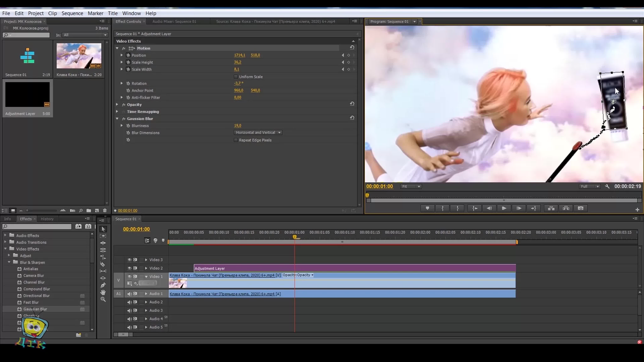Click Mark In button
The height and width of the screenshot is (362, 644).
click(x=442, y=208)
